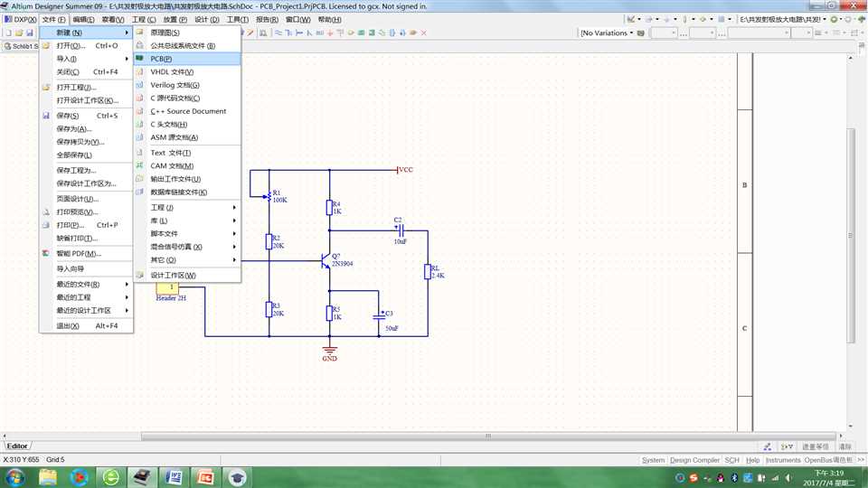Expand the 脚本文件 submenu

click(187, 233)
